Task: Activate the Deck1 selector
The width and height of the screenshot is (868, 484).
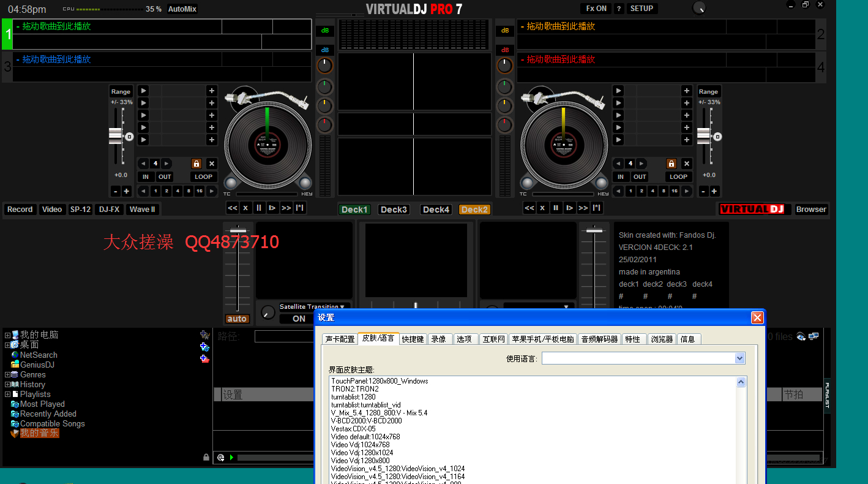Action: (x=354, y=210)
